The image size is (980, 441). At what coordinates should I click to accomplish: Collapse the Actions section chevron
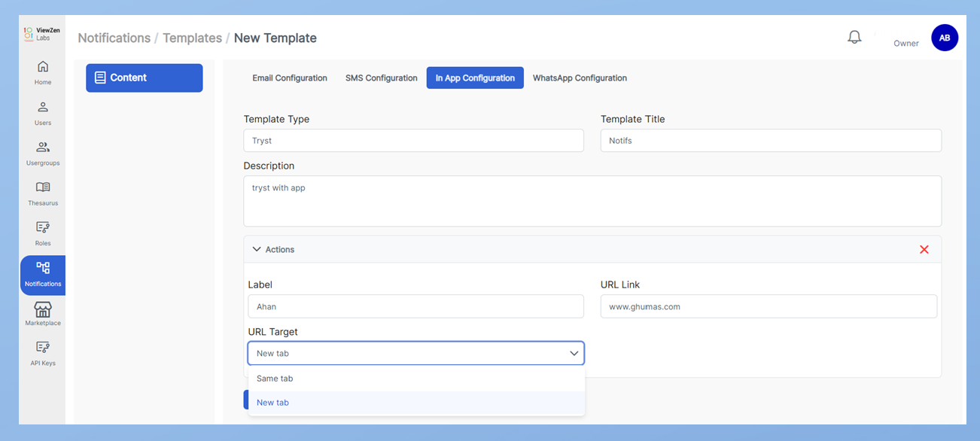click(257, 249)
